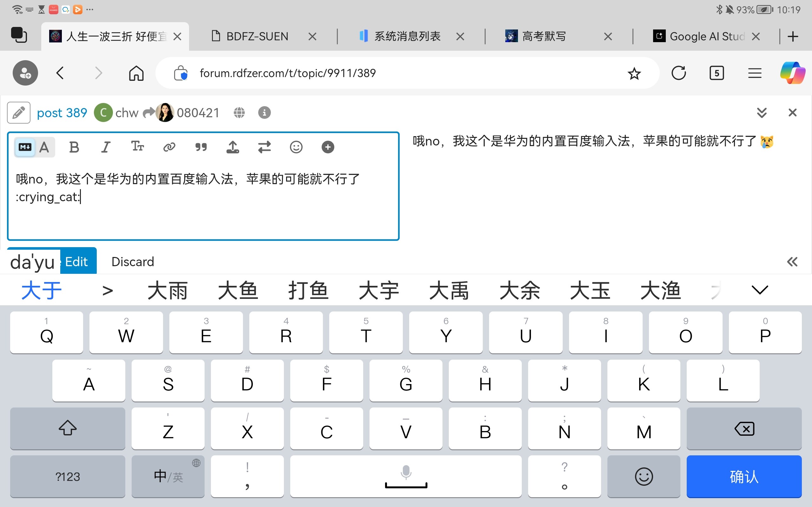Image resolution: width=812 pixels, height=507 pixels.
Task: Expand the full candidate word list
Action: click(760, 290)
